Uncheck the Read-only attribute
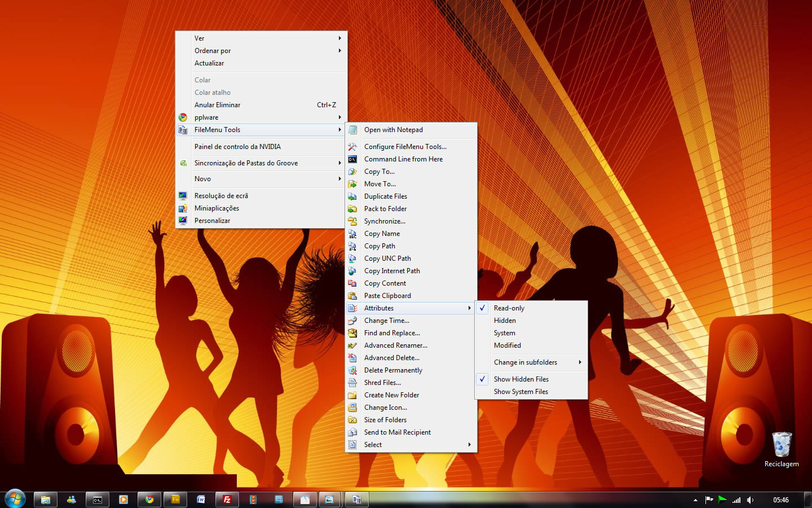The width and height of the screenshot is (812, 508). tap(509, 308)
